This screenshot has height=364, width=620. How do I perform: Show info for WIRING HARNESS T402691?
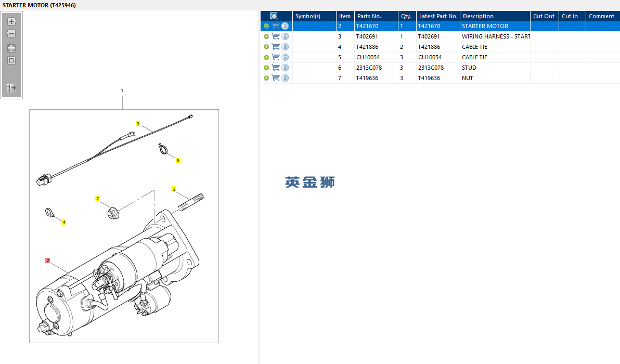(x=285, y=36)
